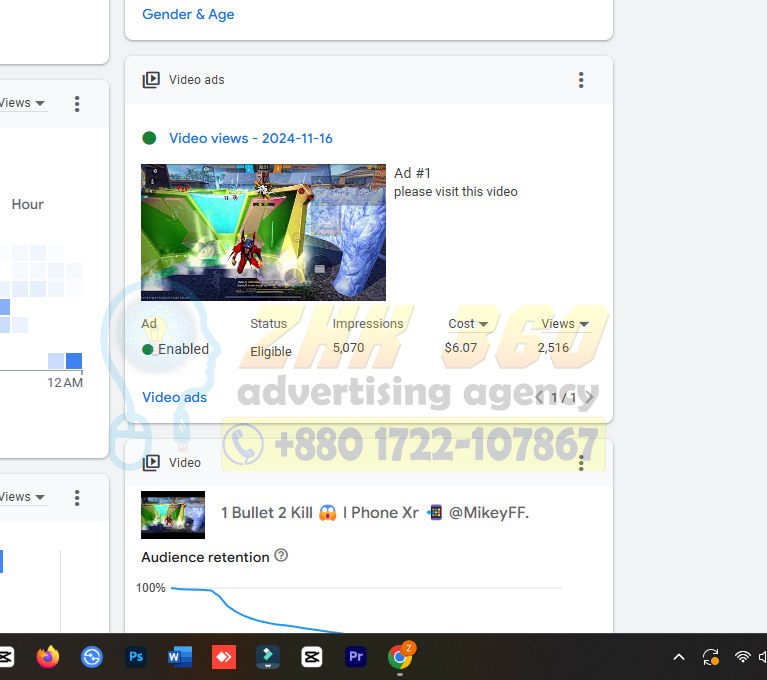The height and width of the screenshot is (680, 767).
Task: Go to previous ad page arrow
Action: click(539, 397)
